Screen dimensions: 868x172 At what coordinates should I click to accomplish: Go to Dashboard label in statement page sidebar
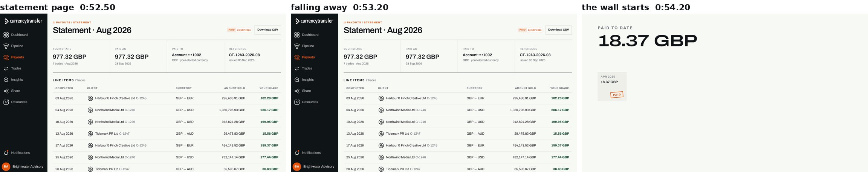(x=19, y=35)
